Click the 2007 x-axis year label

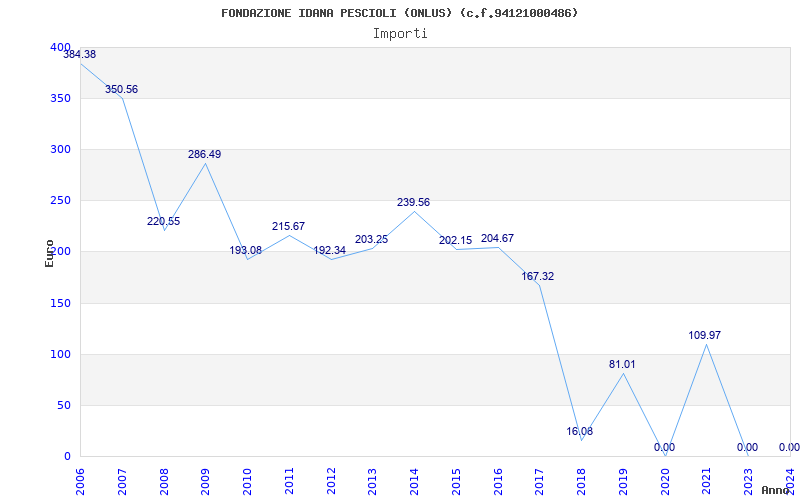click(x=122, y=482)
